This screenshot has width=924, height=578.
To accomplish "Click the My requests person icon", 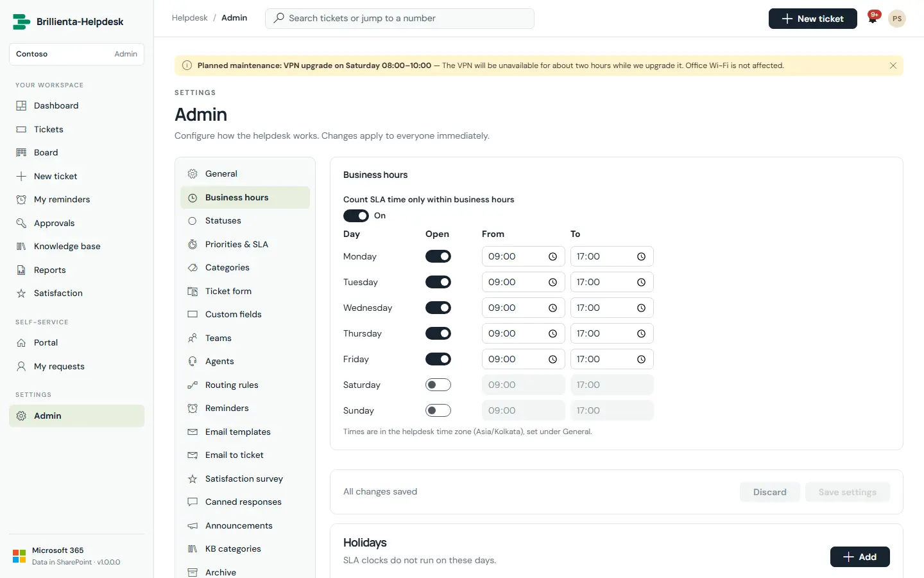I will (x=21, y=366).
